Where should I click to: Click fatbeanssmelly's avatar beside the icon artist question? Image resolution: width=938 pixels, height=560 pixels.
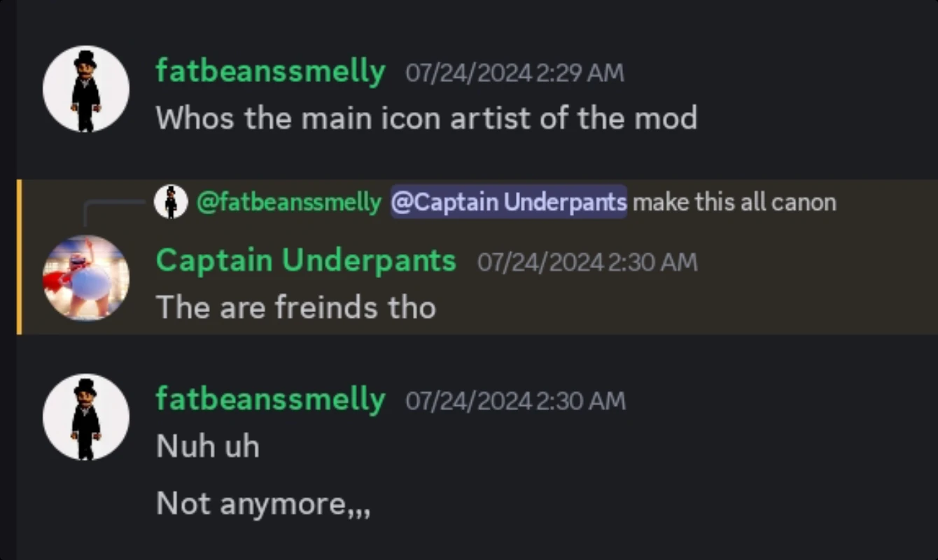click(86, 89)
